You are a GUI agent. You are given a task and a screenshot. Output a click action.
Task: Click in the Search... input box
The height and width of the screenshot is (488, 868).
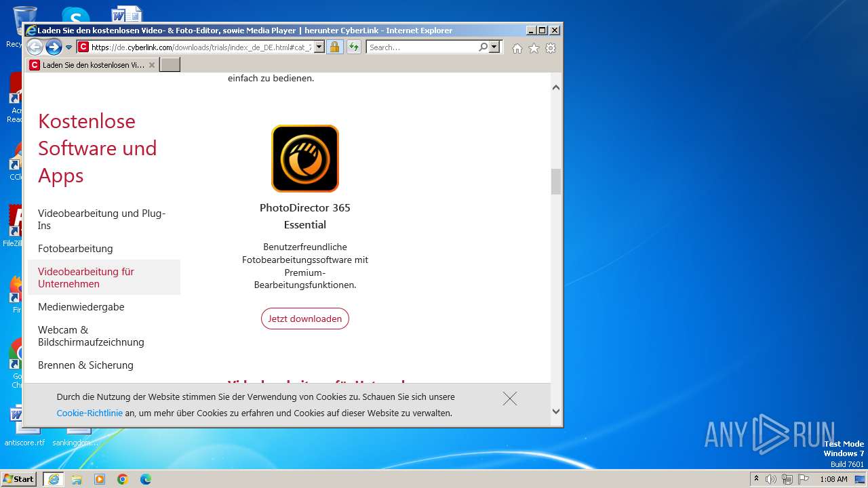point(422,47)
